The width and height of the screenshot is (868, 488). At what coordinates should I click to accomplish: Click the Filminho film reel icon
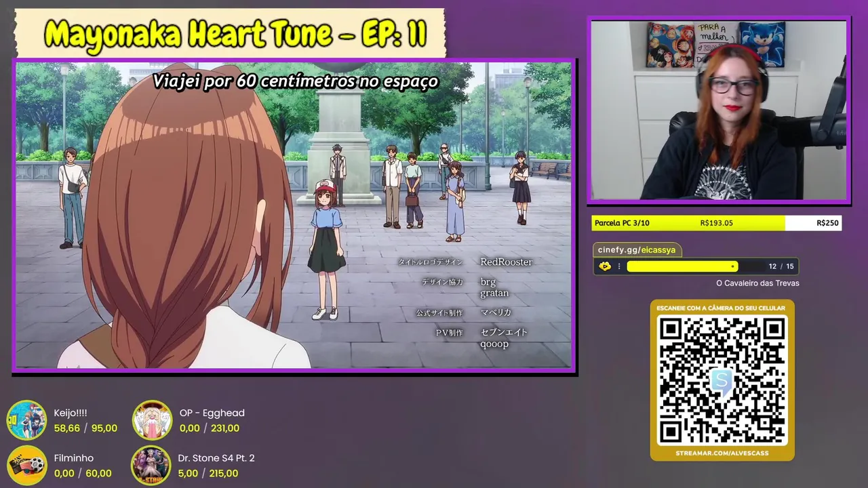tap(26, 466)
